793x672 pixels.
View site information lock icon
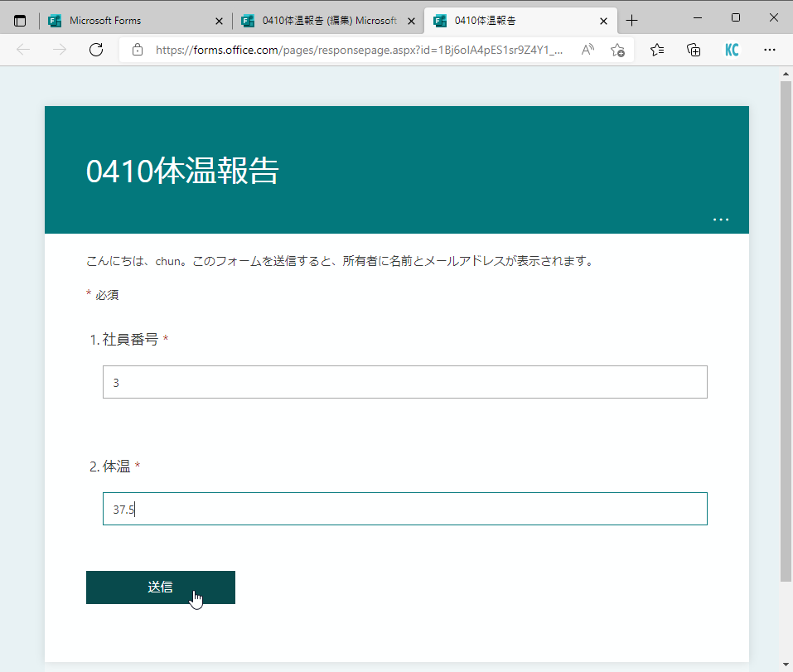point(137,50)
